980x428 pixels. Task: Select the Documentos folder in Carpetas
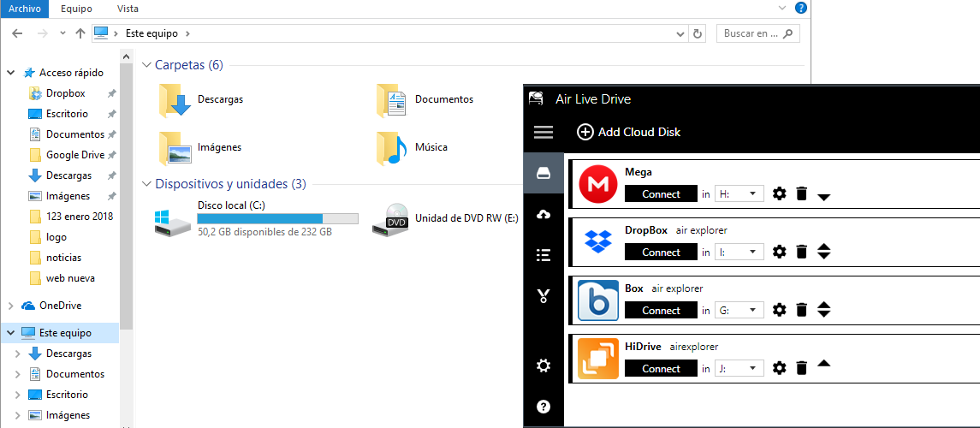pyautogui.click(x=425, y=98)
